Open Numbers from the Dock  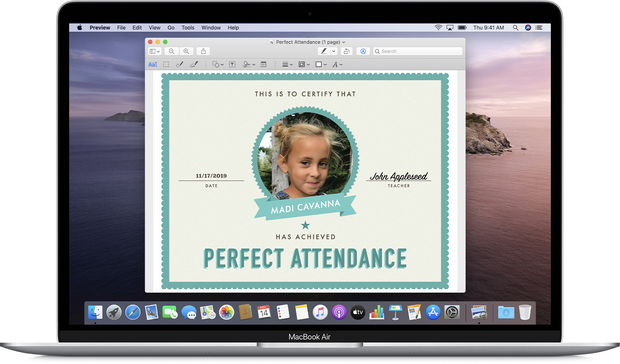(x=376, y=312)
